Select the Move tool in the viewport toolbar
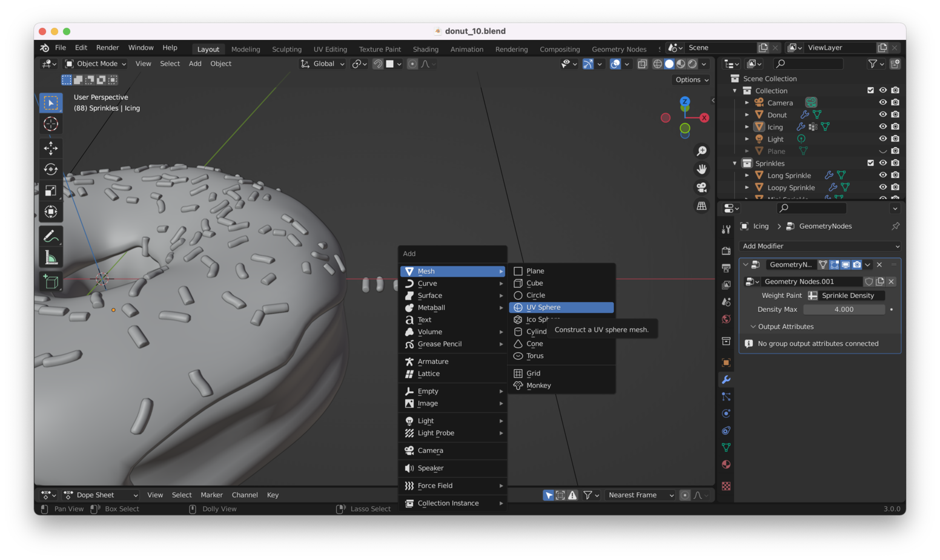This screenshot has height=560, width=940. [51, 148]
